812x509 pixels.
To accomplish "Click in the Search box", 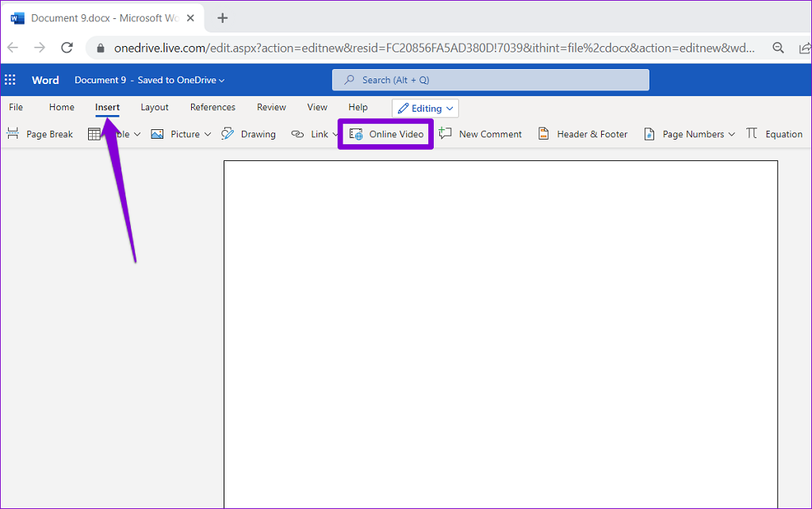I will (x=490, y=80).
